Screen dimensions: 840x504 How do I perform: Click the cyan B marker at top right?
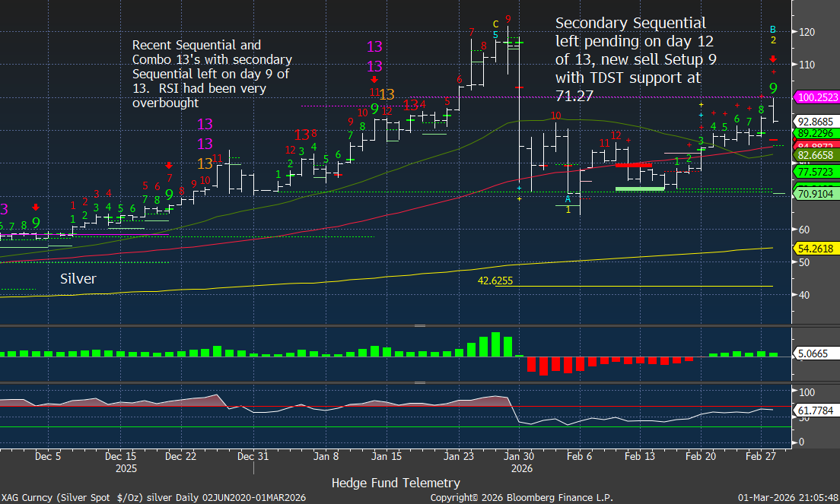pos(773,28)
